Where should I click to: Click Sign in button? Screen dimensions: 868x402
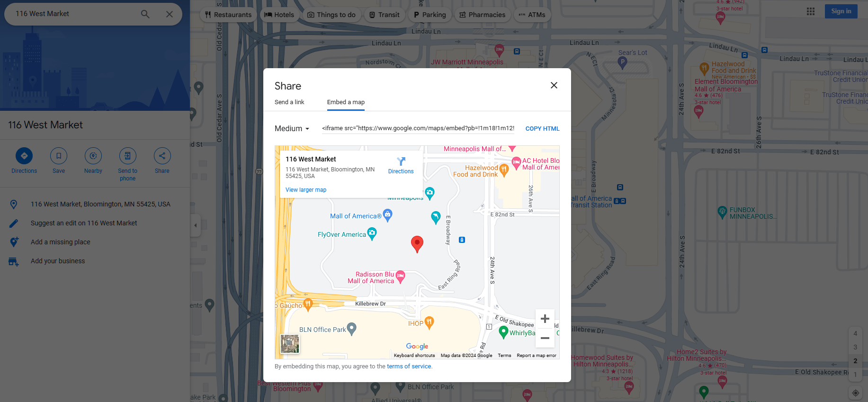tap(841, 11)
